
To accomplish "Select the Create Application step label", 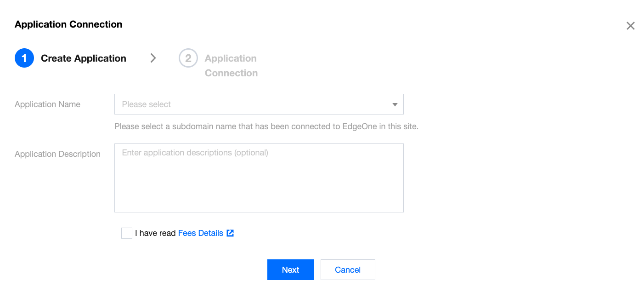I will tap(84, 58).
